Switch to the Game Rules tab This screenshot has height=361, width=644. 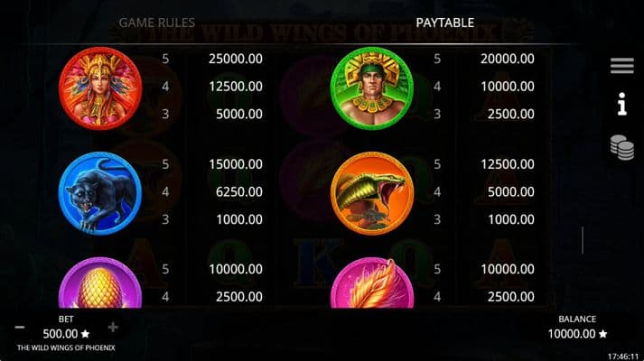click(157, 23)
